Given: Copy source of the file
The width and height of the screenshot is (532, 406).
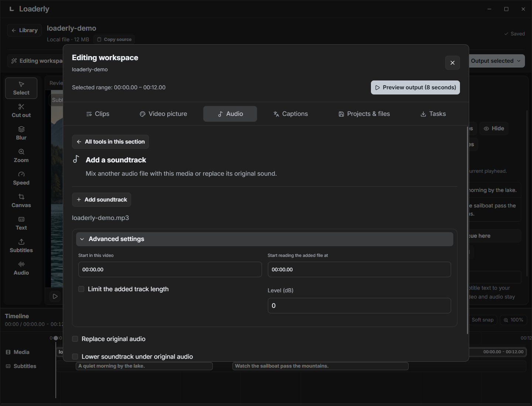Looking at the screenshot, I should pos(114,39).
